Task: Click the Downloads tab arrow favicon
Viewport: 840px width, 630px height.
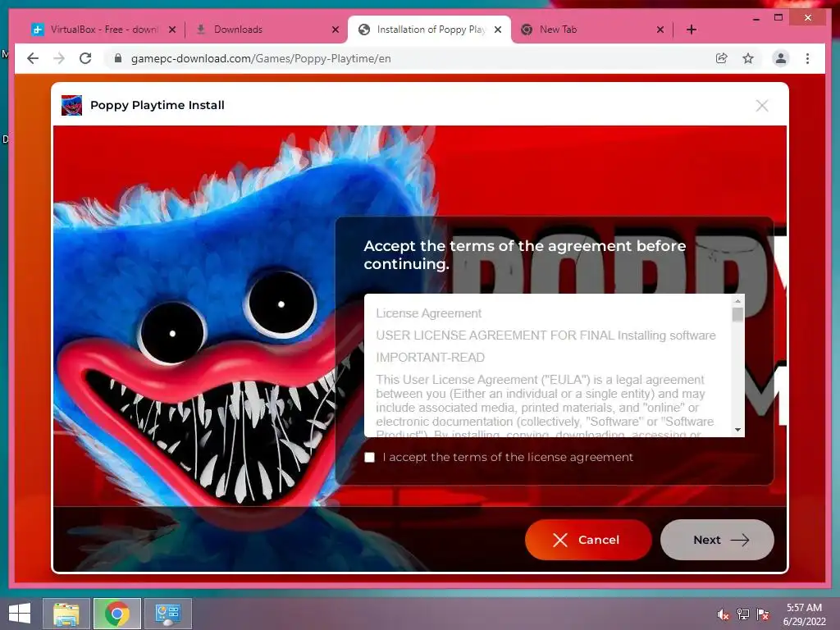Action: pos(201,30)
